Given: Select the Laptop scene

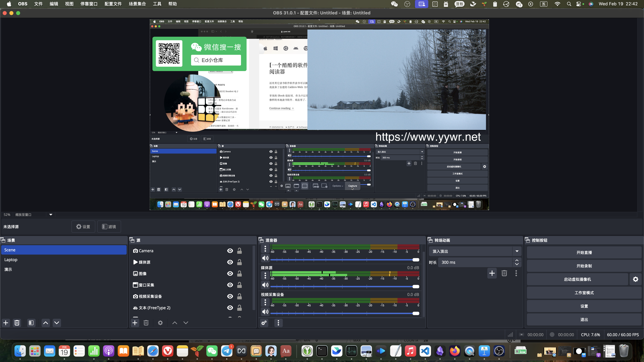Looking at the screenshot, I should [x=64, y=260].
